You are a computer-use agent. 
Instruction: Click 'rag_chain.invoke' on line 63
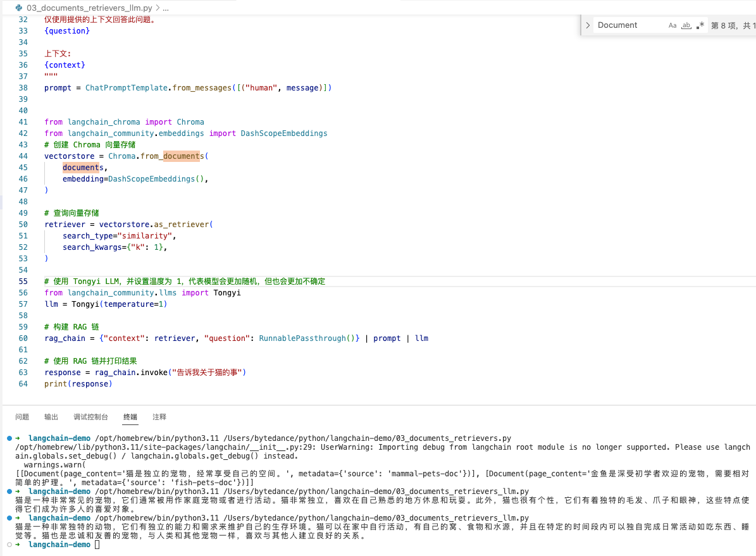pos(131,373)
